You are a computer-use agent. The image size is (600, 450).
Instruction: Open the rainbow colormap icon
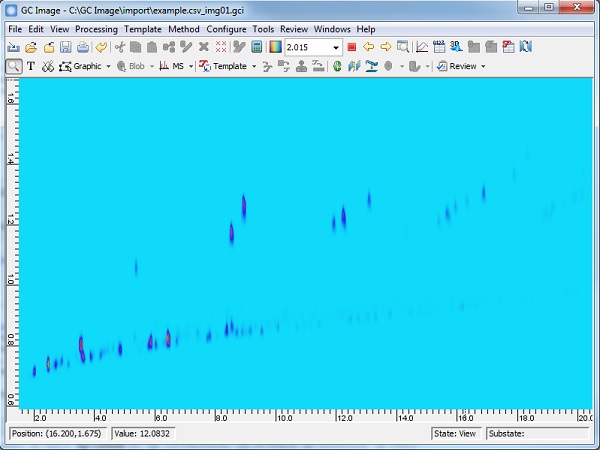[x=275, y=47]
